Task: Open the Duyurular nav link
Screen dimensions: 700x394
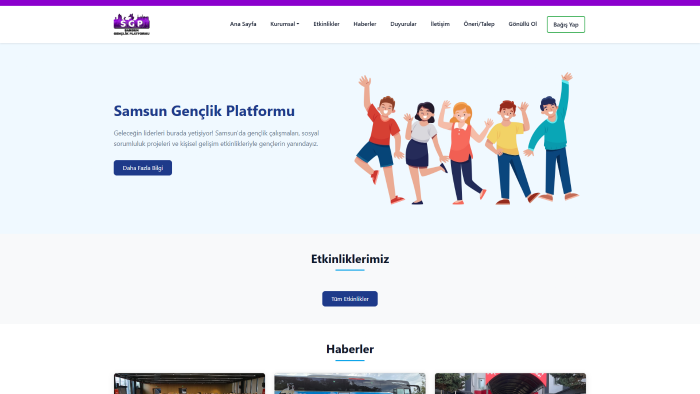Action: pyautogui.click(x=403, y=24)
